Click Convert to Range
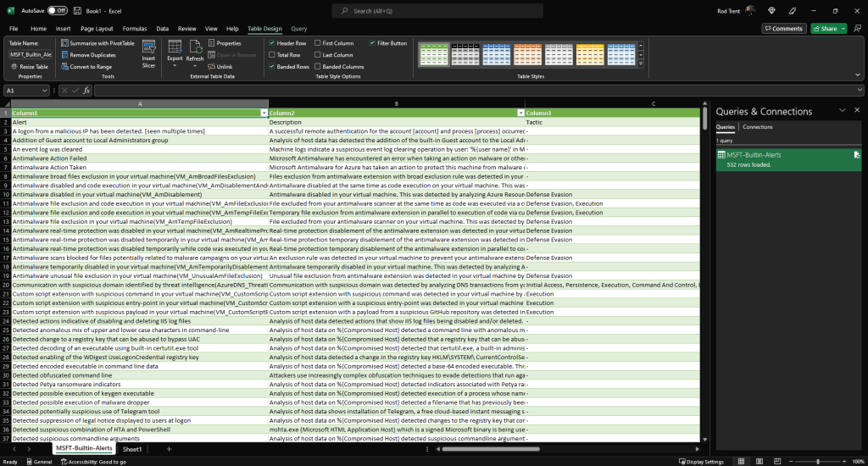Image resolution: width=868 pixels, height=466 pixels. pyautogui.click(x=86, y=66)
